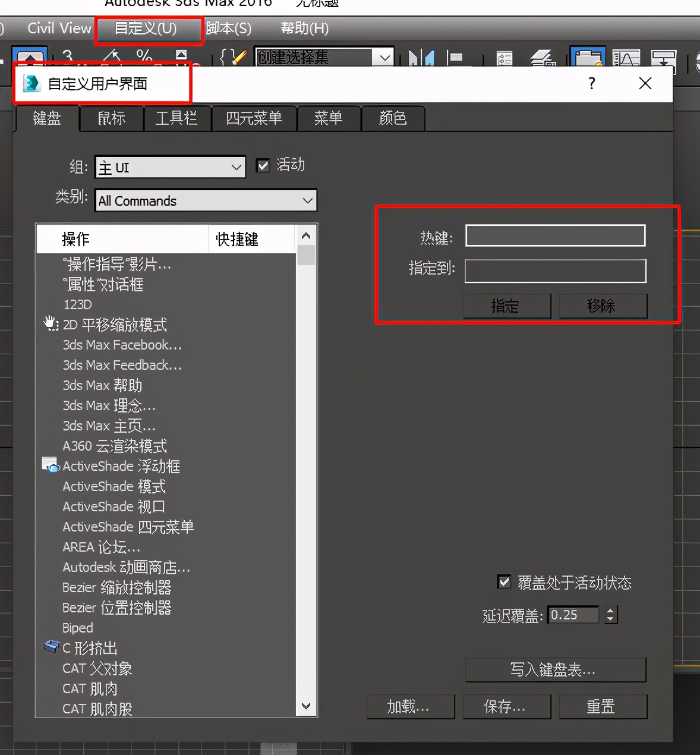Switch to the 颜色 tab

[x=393, y=119]
